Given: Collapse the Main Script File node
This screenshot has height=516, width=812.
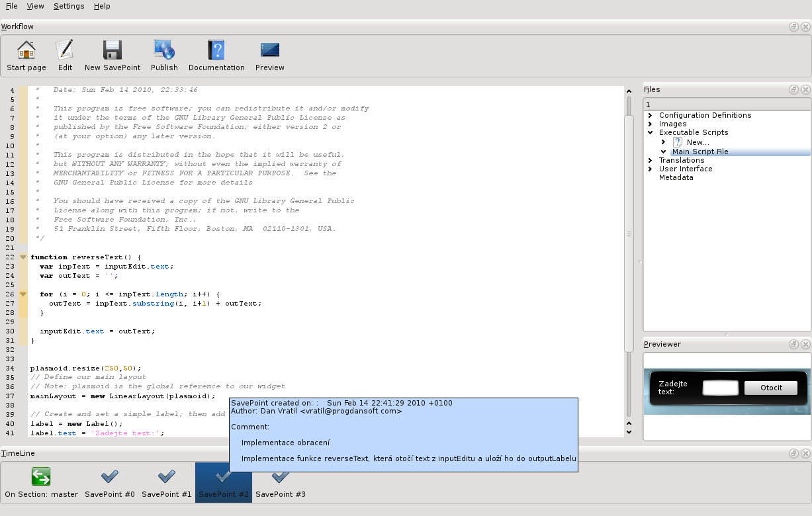Looking at the screenshot, I should coord(663,151).
